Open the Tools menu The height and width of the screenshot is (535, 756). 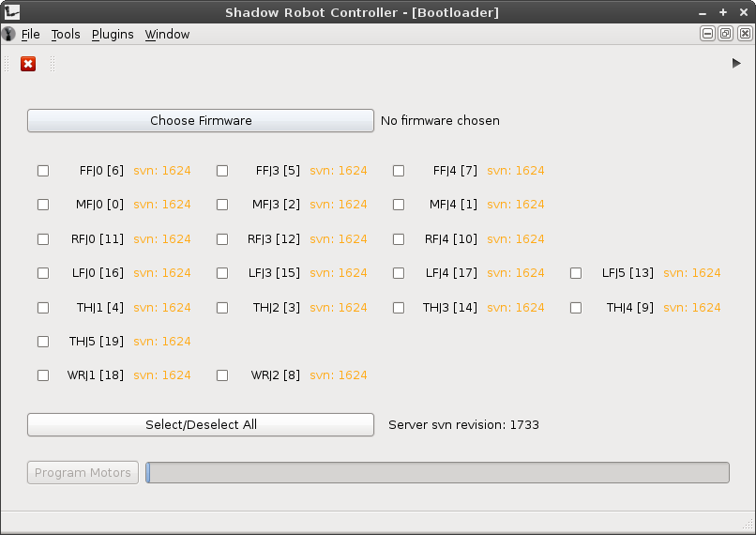click(66, 35)
